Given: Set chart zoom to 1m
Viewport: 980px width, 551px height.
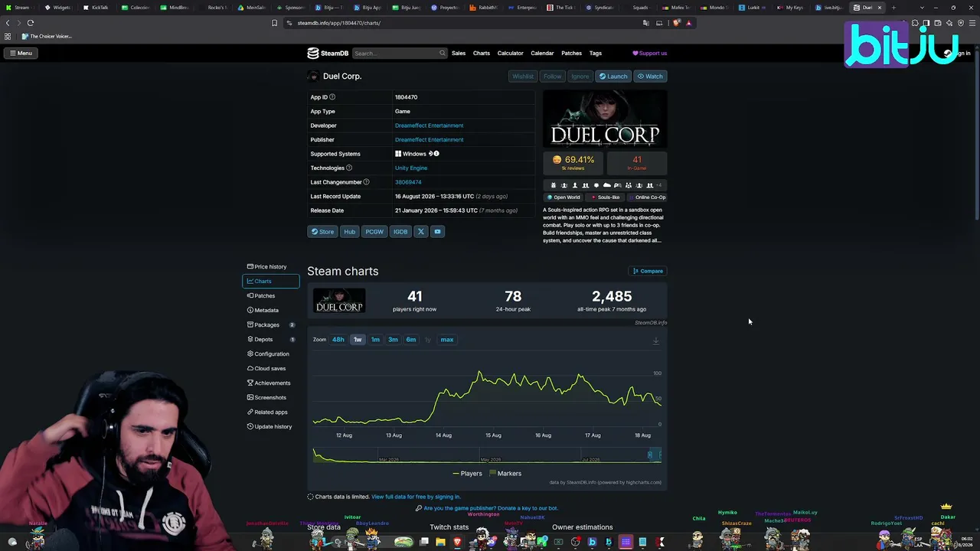Looking at the screenshot, I should tap(375, 340).
